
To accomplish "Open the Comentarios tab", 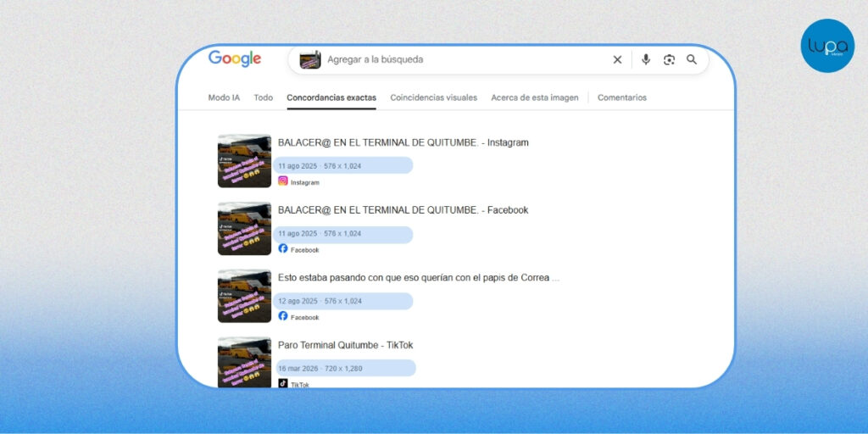I will tap(621, 97).
